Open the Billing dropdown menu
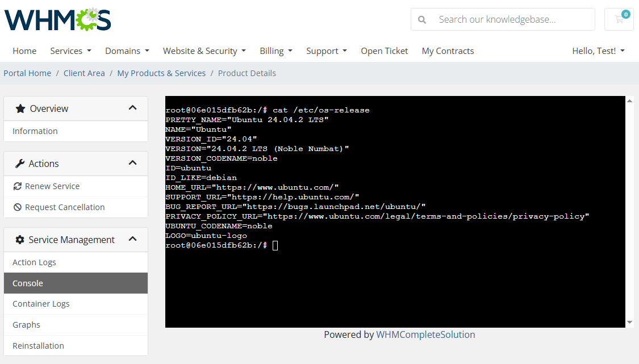This screenshot has width=639, height=364. [x=276, y=51]
